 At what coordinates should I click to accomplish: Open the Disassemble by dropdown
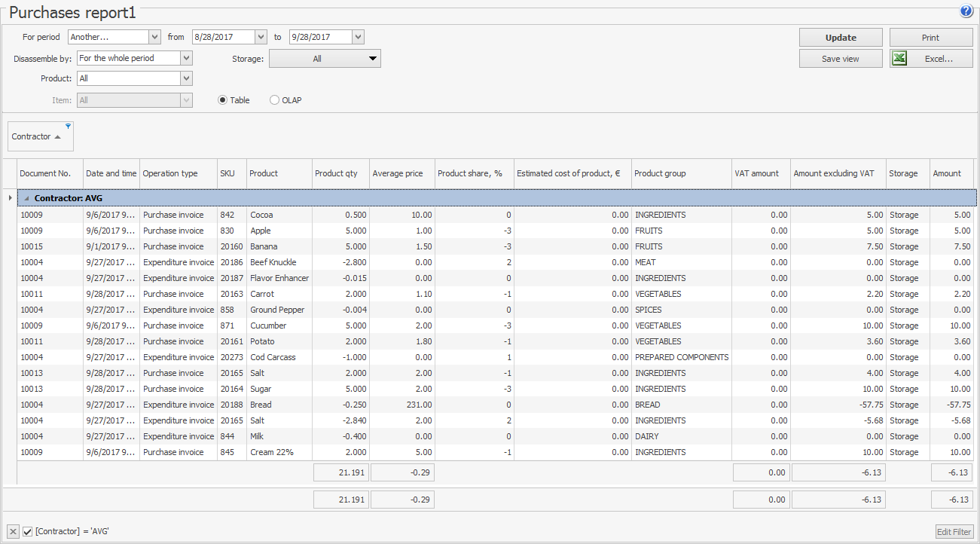[186, 58]
